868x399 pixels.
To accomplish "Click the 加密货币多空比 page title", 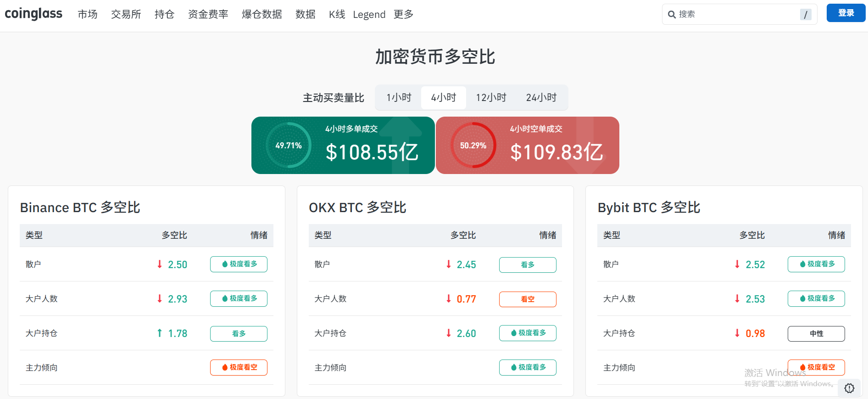I will pos(435,57).
